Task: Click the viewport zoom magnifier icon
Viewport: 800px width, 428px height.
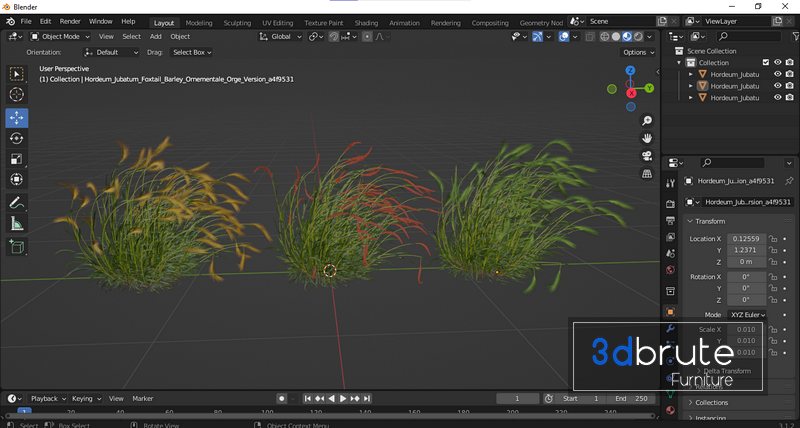Action: click(647, 121)
